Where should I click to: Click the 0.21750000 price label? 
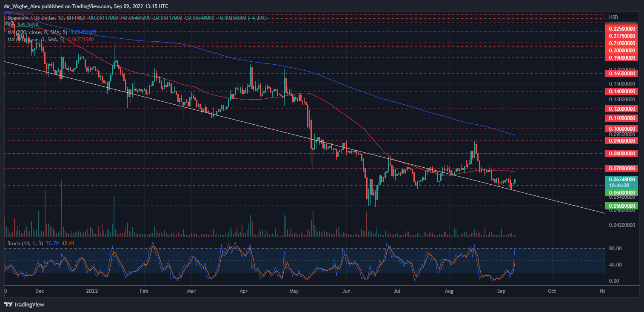[x=622, y=36]
